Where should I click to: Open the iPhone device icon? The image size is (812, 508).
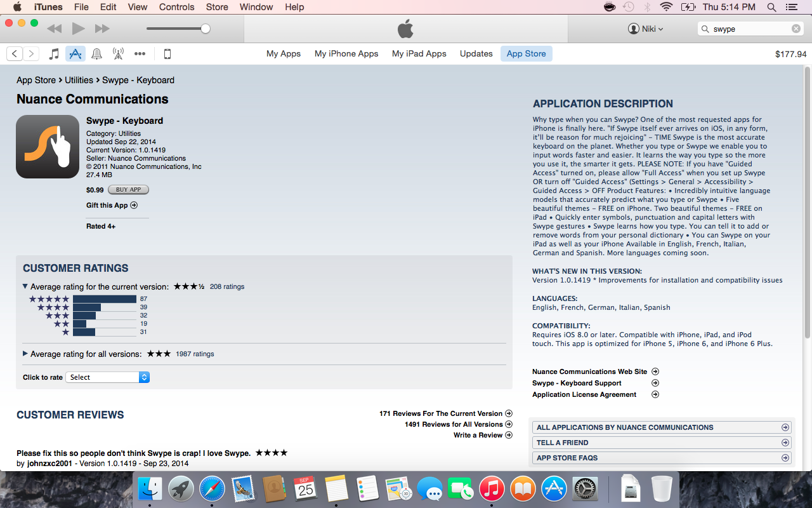(x=167, y=54)
